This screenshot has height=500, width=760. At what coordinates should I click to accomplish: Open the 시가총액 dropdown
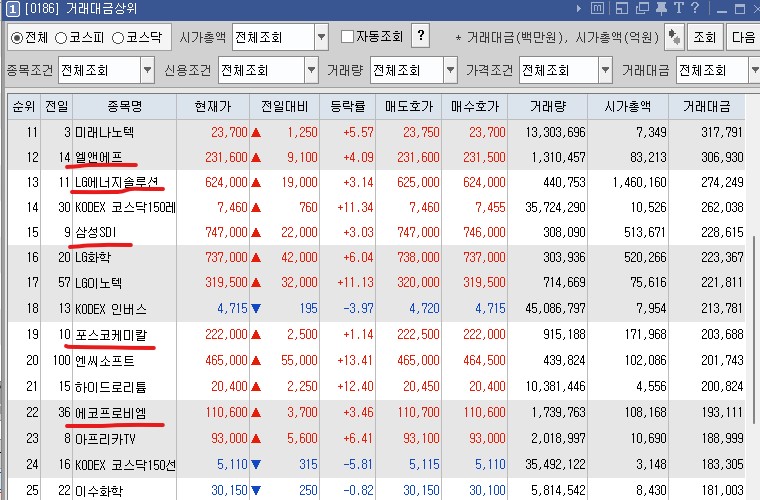[x=321, y=37]
